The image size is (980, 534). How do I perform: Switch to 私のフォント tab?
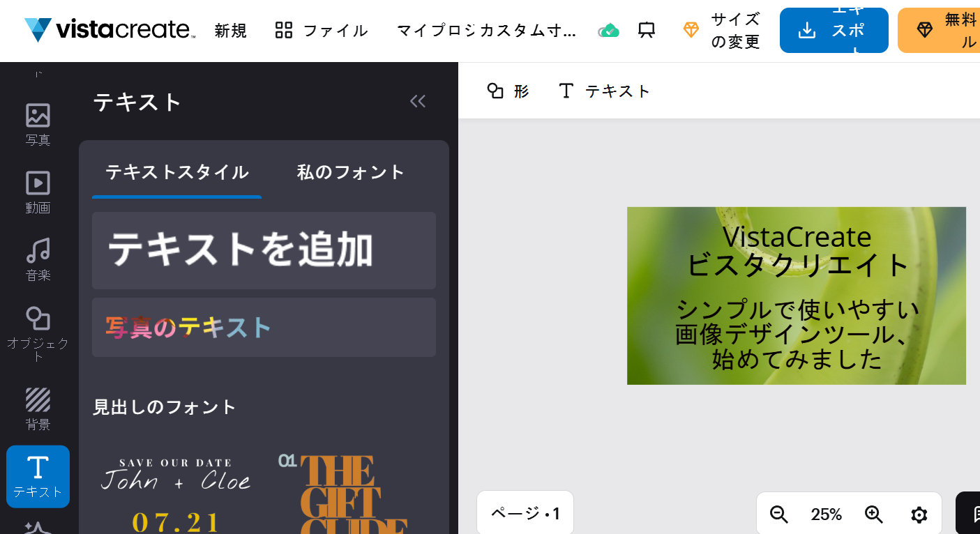click(x=351, y=172)
